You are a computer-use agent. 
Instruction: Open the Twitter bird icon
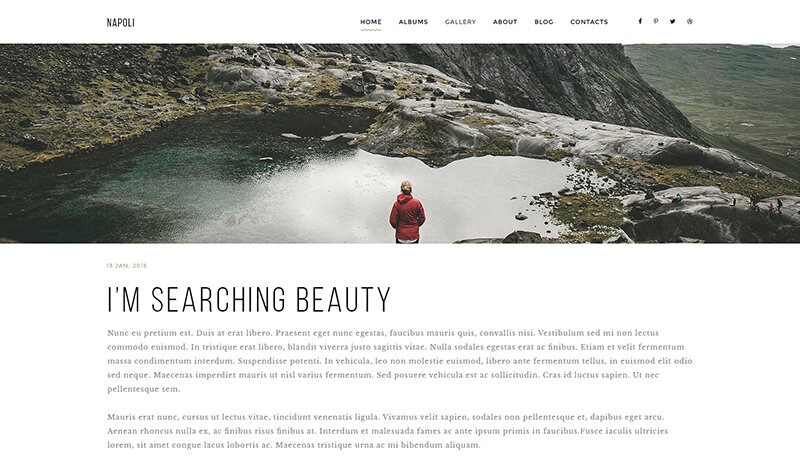tap(672, 21)
